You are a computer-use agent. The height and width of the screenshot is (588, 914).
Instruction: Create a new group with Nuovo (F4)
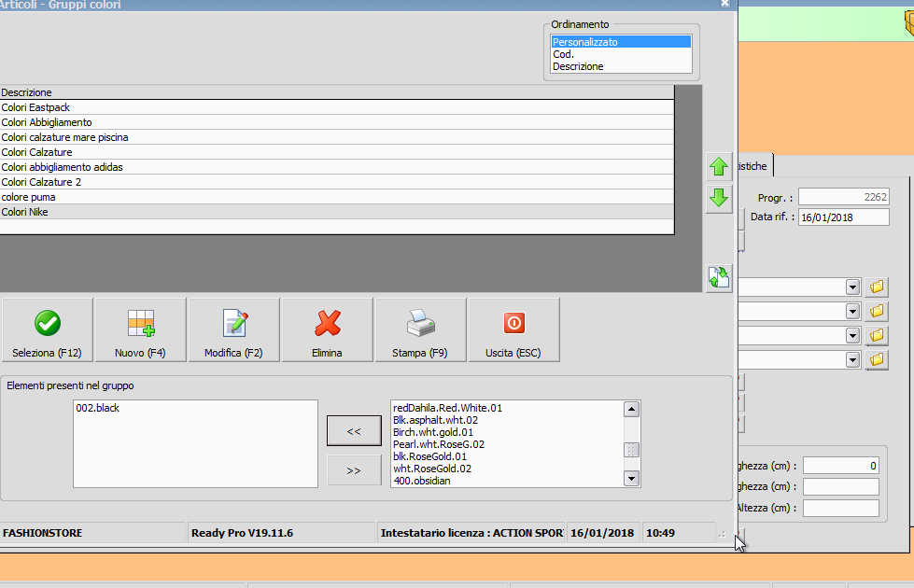(x=140, y=329)
